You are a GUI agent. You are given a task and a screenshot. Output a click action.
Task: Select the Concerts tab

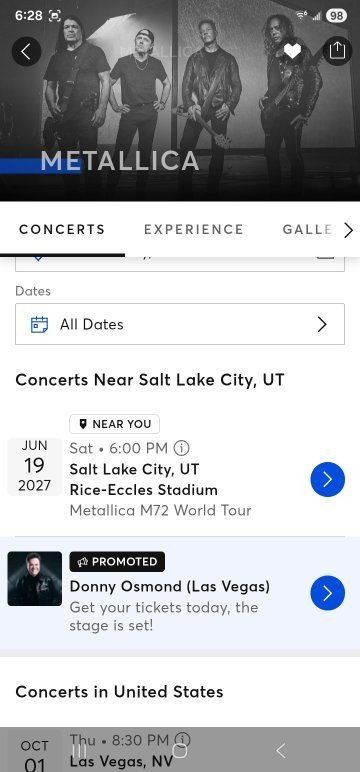coord(62,229)
